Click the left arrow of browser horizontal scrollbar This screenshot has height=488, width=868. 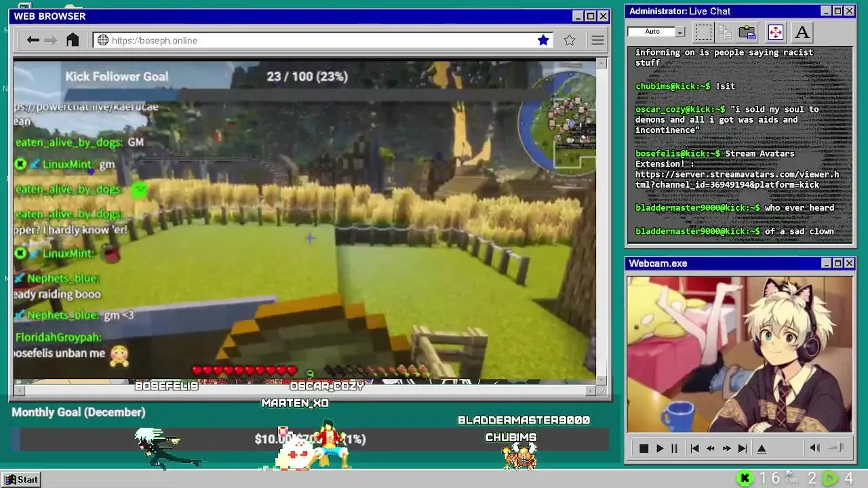(x=20, y=390)
